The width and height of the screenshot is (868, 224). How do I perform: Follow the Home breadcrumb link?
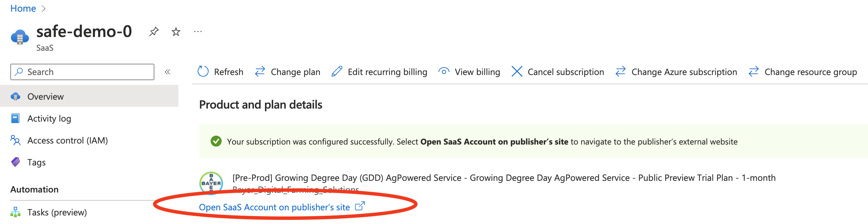coord(23,8)
